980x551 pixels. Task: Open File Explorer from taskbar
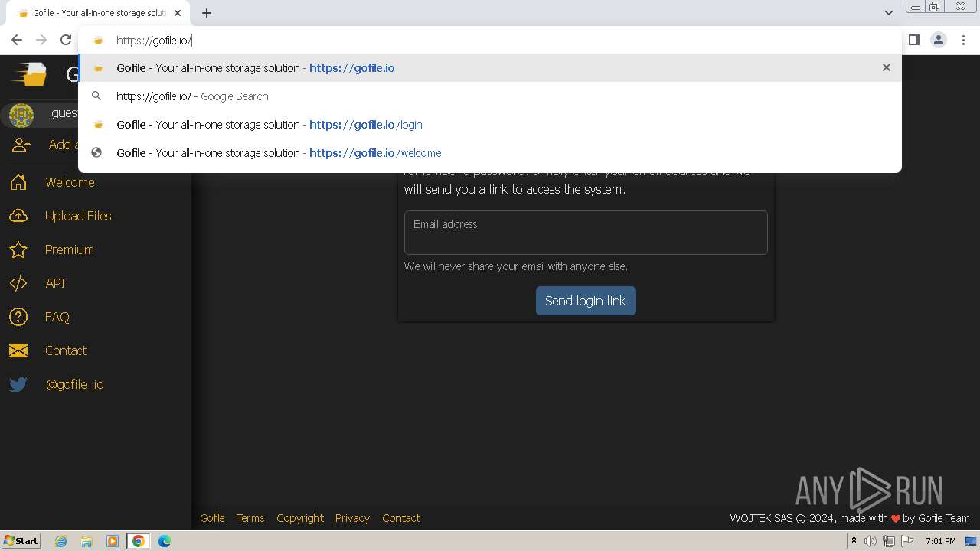click(87, 541)
